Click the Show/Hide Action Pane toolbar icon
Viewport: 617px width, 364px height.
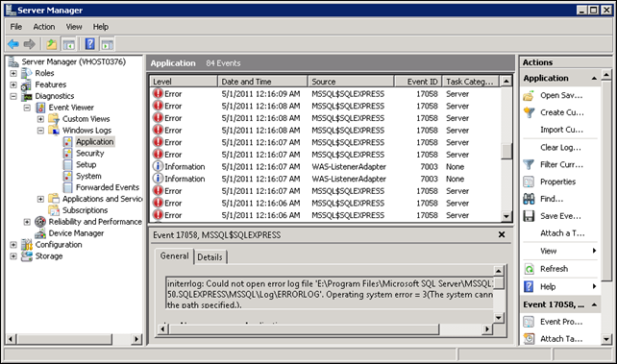tap(107, 44)
